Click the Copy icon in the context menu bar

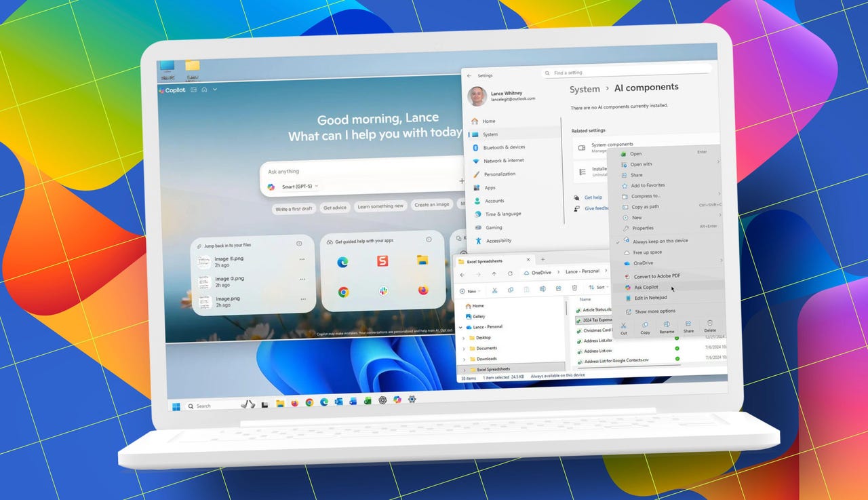click(645, 326)
